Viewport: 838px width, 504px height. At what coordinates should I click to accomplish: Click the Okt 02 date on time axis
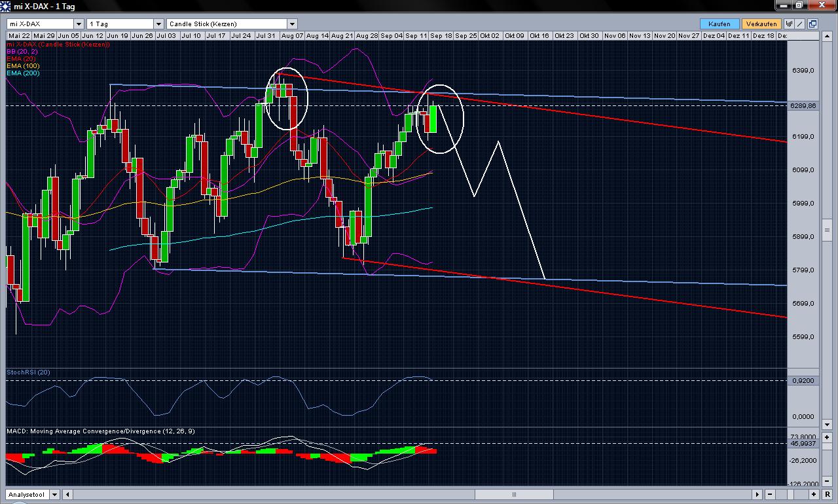tap(491, 35)
